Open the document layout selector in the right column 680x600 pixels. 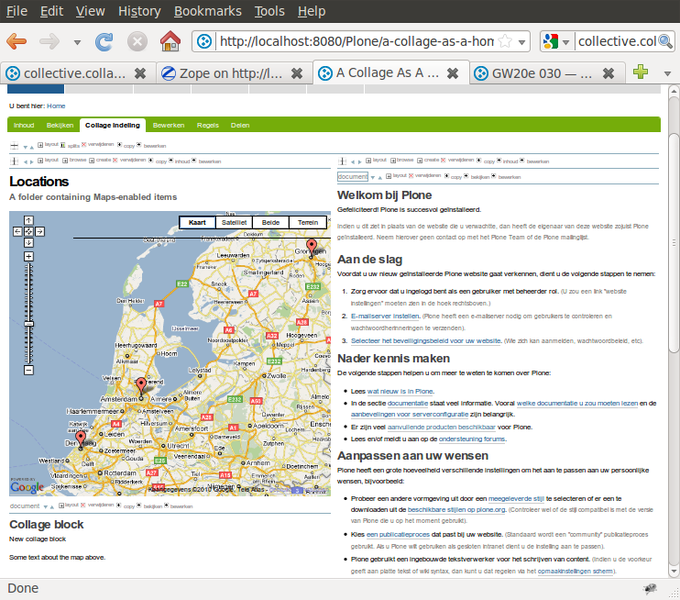353,176
